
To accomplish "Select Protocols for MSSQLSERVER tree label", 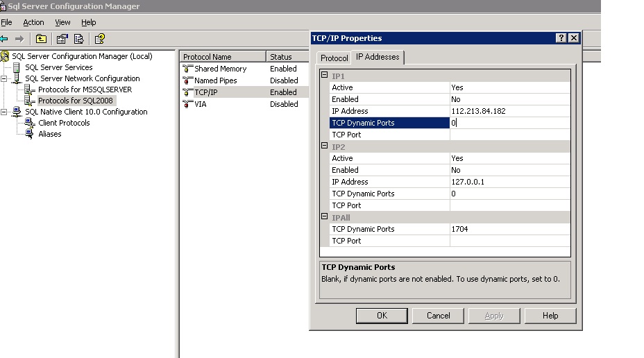I will (85, 89).
